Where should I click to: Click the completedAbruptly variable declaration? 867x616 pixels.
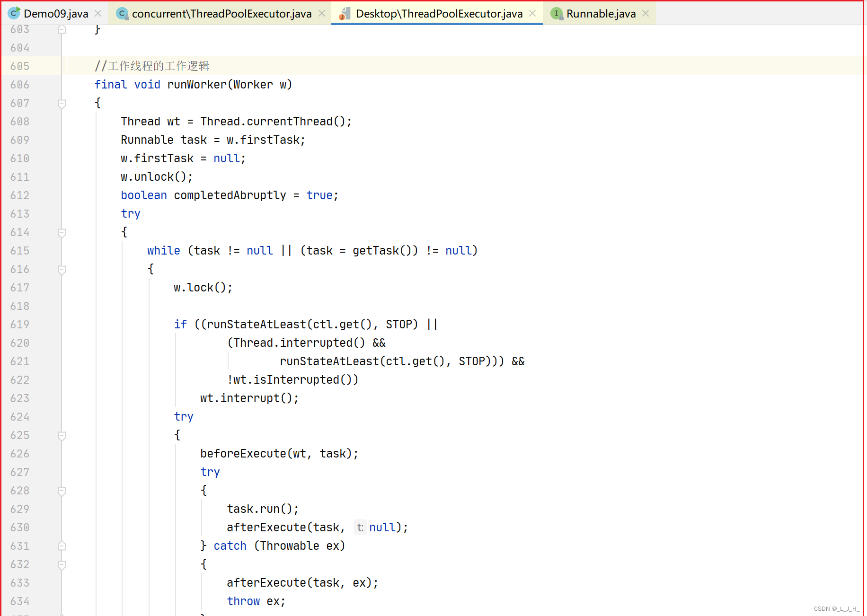[230, 195]
